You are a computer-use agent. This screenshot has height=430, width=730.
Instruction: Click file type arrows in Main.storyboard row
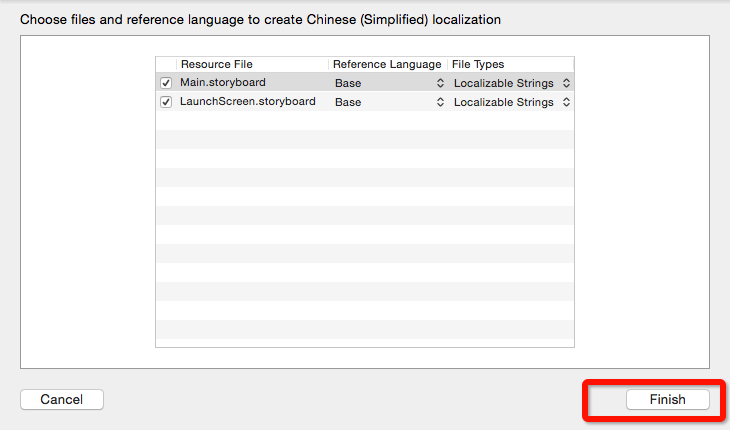click(566, 83)
